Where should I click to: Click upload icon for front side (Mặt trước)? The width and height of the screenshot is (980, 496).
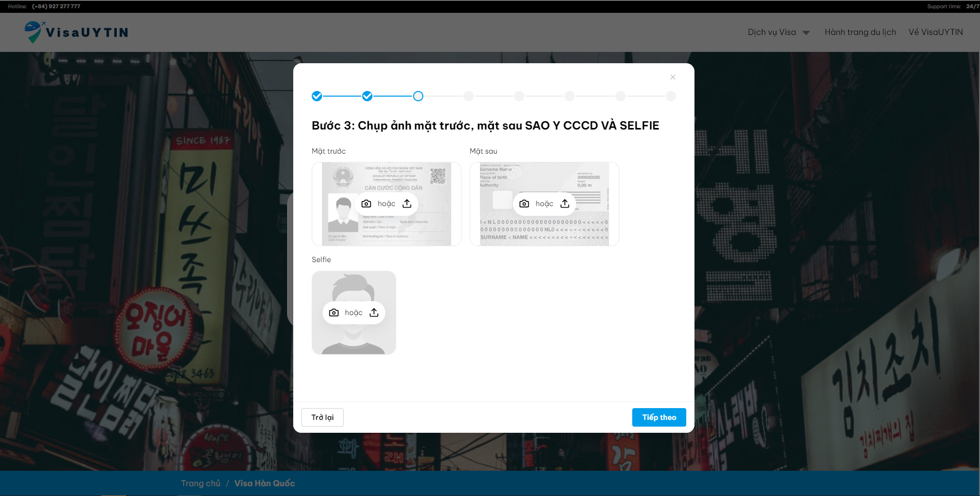[x=407, y=204]
